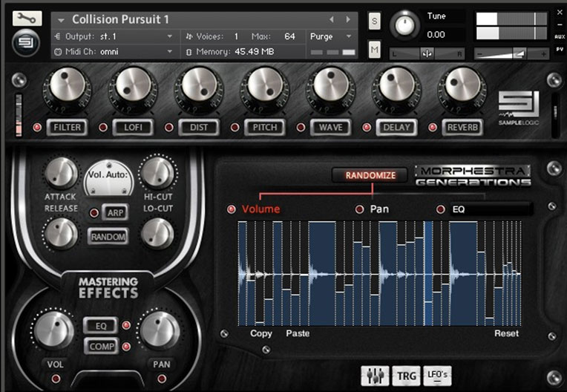Click the Tune knob
The height and width of the screenshot is (392, 567).
[x=404, y=24]
